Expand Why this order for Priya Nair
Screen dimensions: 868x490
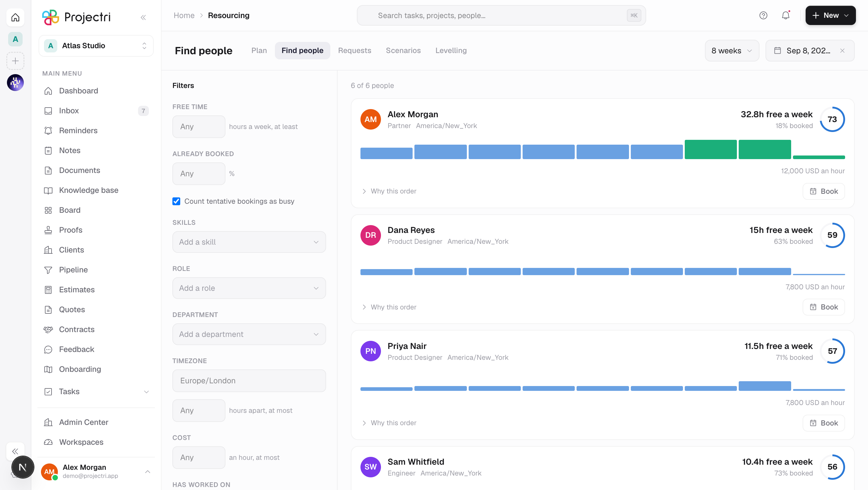coord(389,423)
